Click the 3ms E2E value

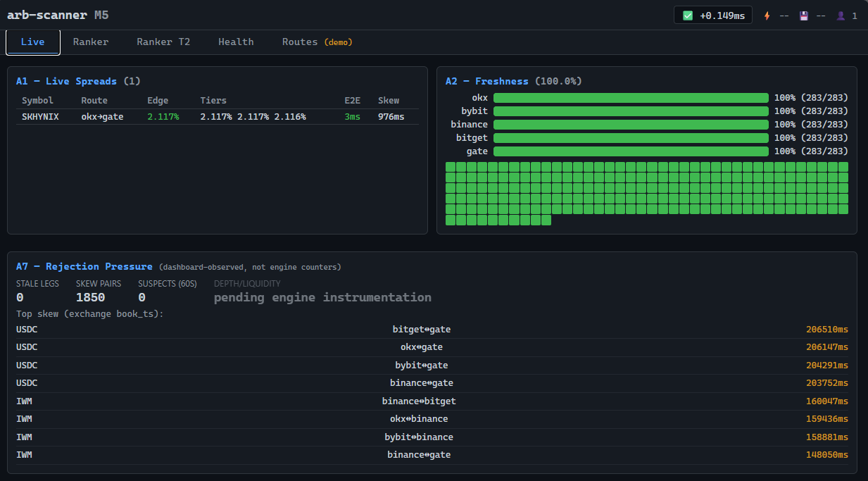353,117
